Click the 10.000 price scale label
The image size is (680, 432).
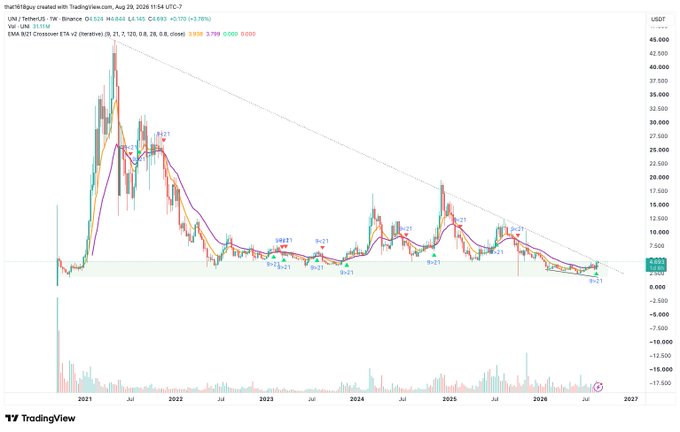(x=659, y=232)
